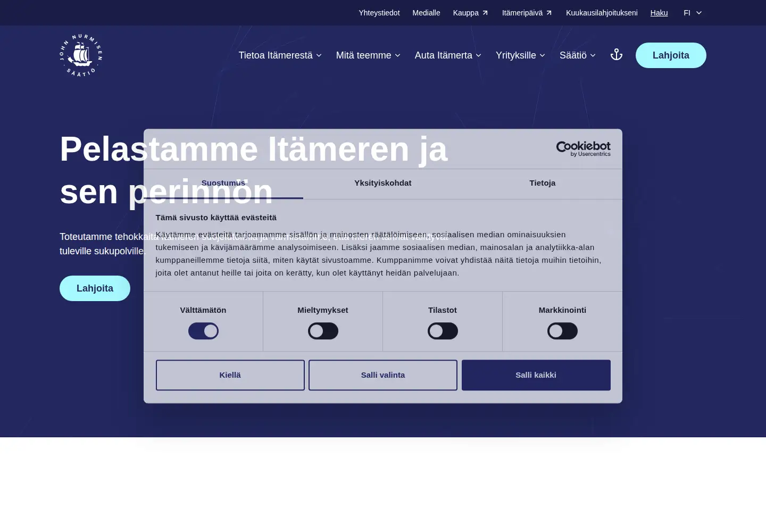Viewport: 766px width, 532px height.
Task: Click the Markkinointi label text
Action: coord(562,310)
